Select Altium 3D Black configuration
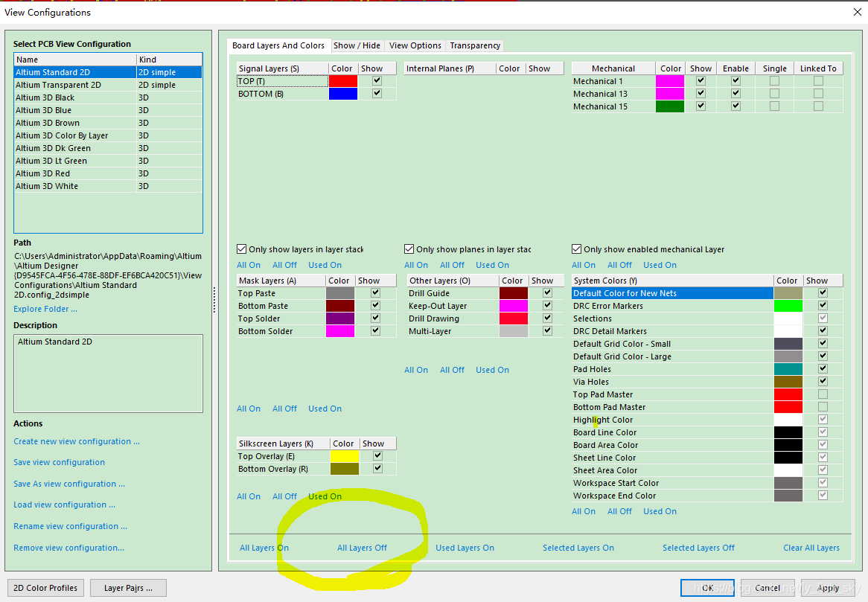Screen dimensions: 868x602 [x=108, y=97]
